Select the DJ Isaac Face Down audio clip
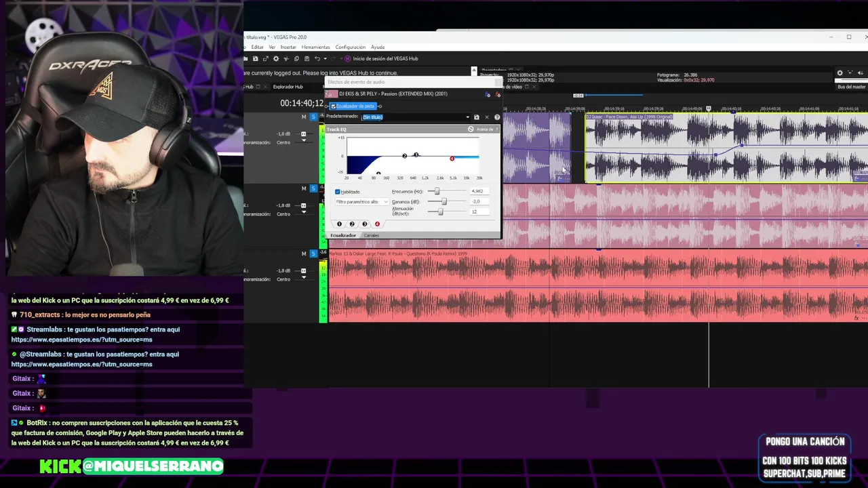The width and height of the screenshot is (868, 488). click(726, 148)
